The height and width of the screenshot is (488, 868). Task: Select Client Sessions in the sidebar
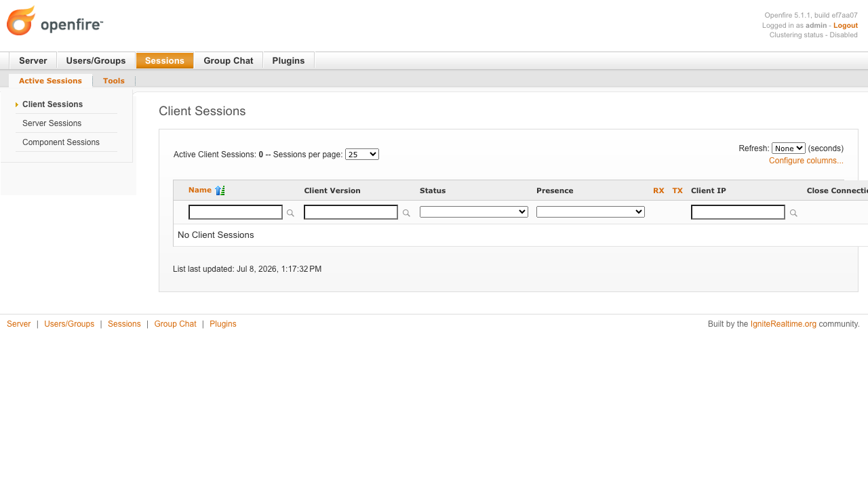tap(52, 104)
